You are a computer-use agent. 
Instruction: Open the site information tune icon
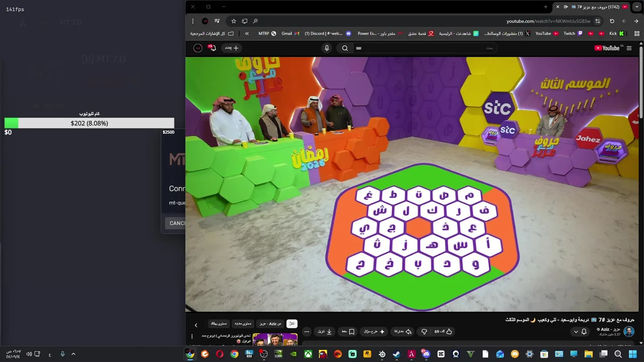(x=598, y=21)
